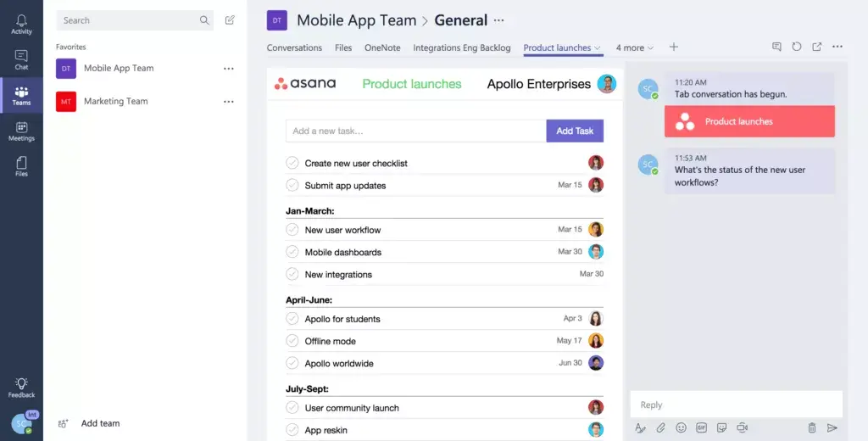Open Files in the left rail

(x=21, y=166)
